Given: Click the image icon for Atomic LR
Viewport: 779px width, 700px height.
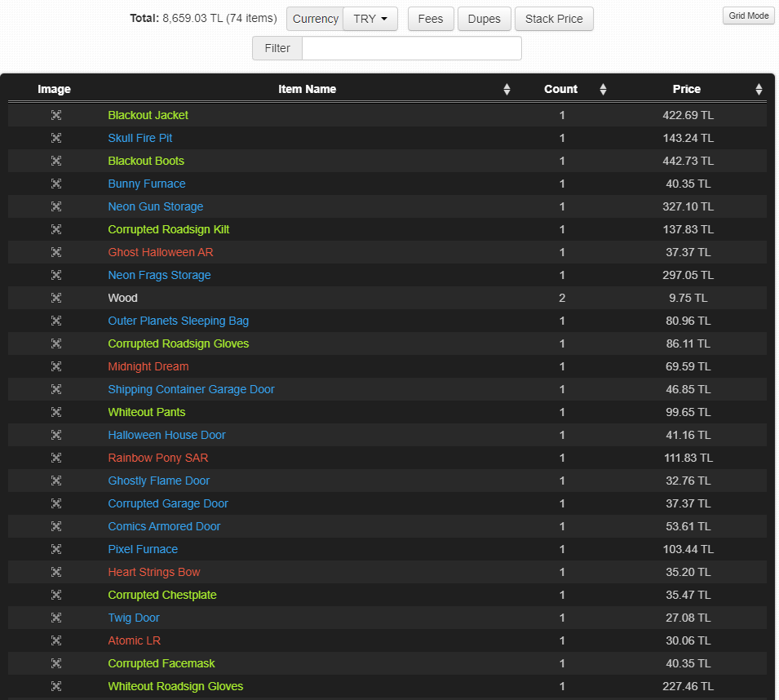Looking at the screenshot, I should [x=56, y=641].
